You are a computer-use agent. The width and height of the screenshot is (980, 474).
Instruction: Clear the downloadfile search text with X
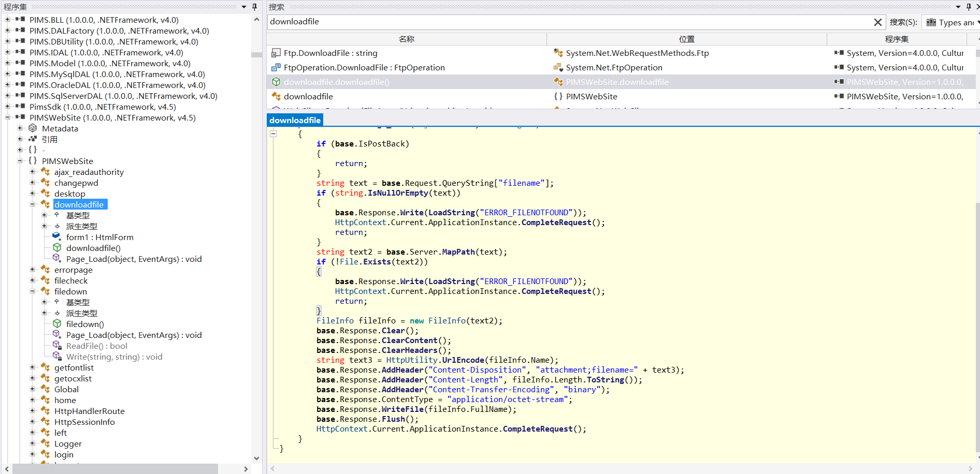tap(877, 22)
